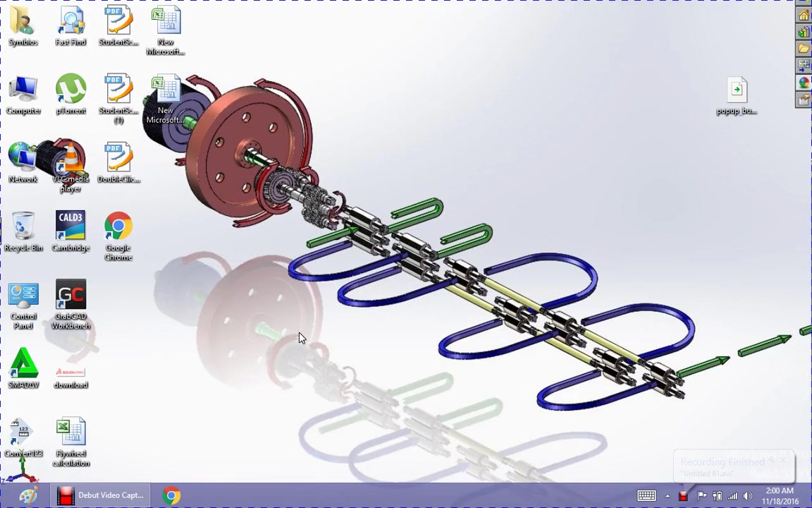Open the Windows Start menu orb
Screen dimensions: 812x508
(28, 495)
